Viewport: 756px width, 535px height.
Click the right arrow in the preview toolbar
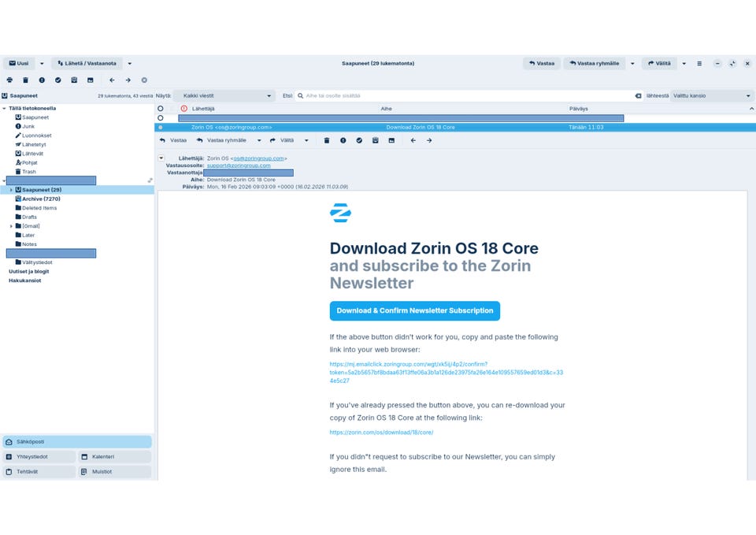click(x=429, y=140)
